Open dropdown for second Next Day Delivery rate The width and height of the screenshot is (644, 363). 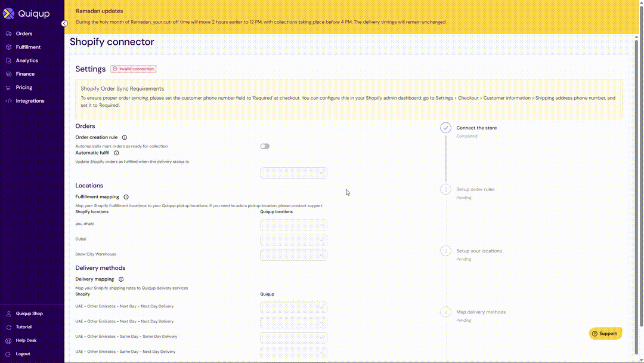pyautogui.click(x=293, y=323)
